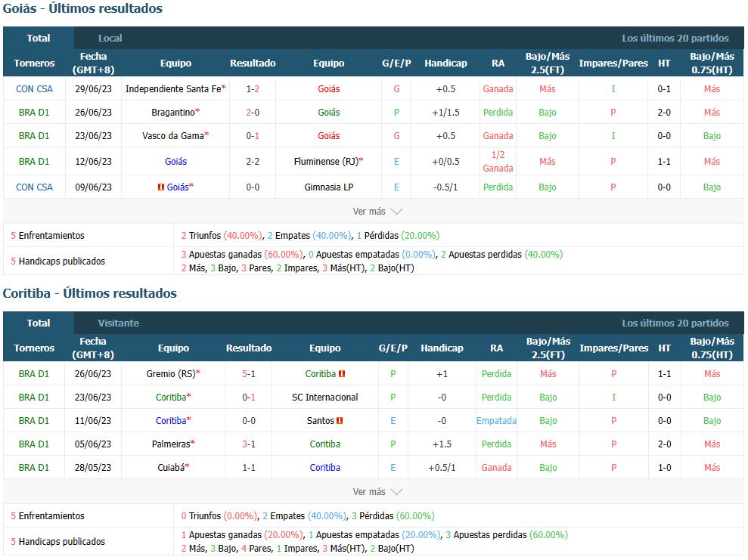The height and width of the screenshot is (560, 748).
Task: Open SC Internacional team link
Action: (325, 398)
